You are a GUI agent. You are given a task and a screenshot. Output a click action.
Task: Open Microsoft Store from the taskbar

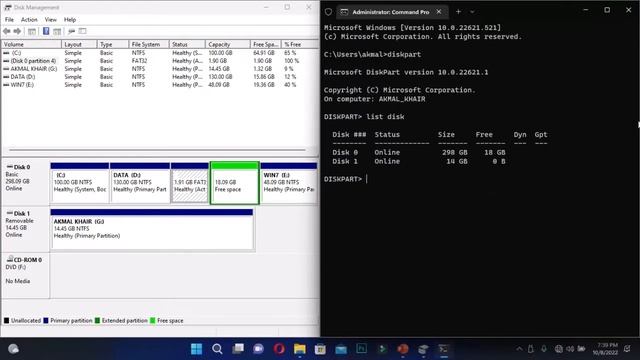coord(320,349)
